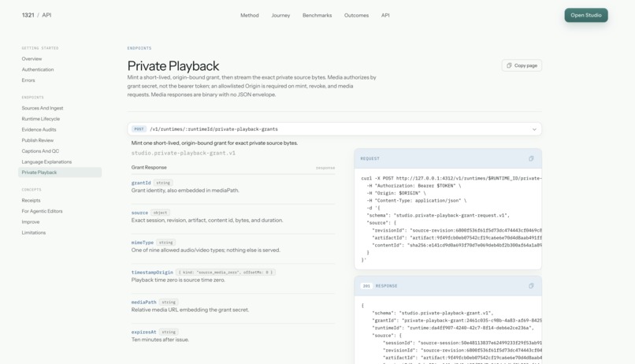
Task: Select Private Playback sidebar item
Action: tap(60, 173)
